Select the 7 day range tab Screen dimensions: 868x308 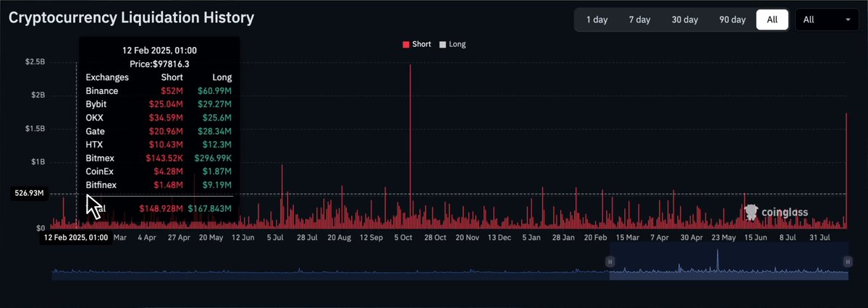coord(639,20)
